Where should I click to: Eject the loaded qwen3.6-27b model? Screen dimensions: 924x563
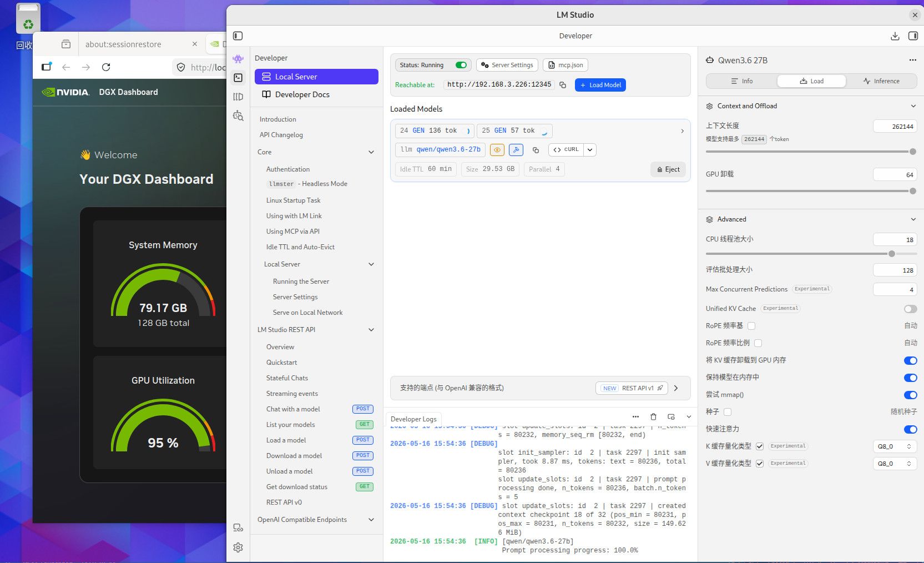668,169
